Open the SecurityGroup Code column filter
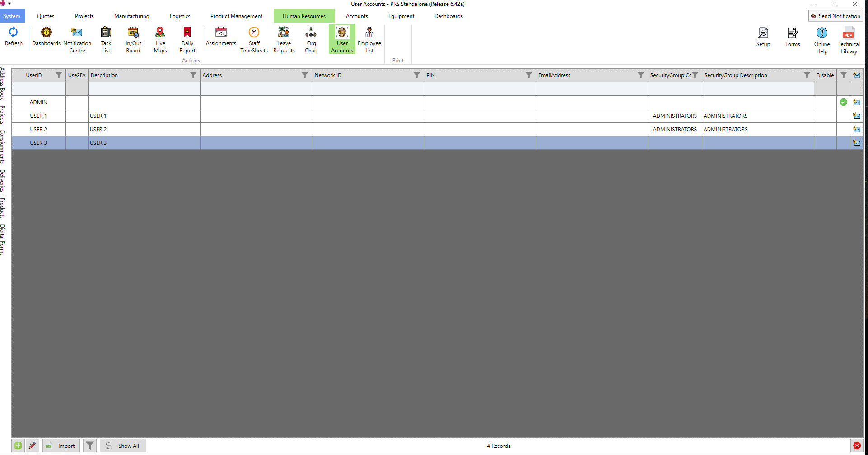Viewport: 868px width, 455px height. point(695,75)
